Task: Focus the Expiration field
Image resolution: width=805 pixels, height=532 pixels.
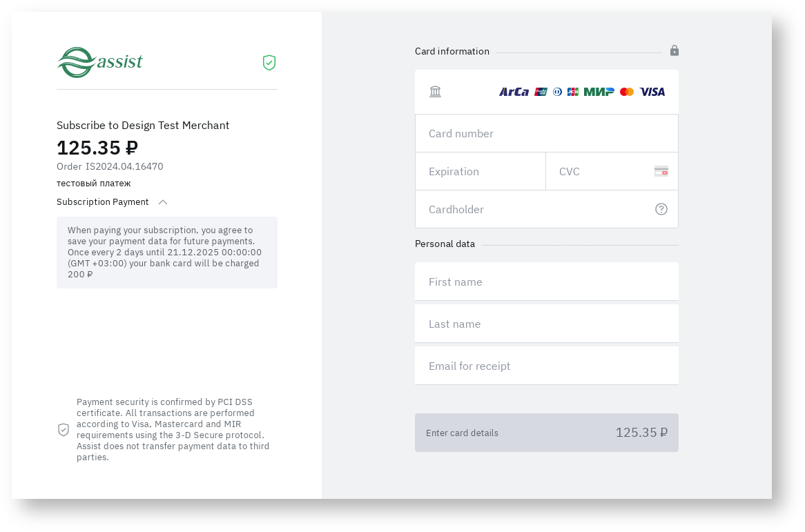Action: pos(480,171)
